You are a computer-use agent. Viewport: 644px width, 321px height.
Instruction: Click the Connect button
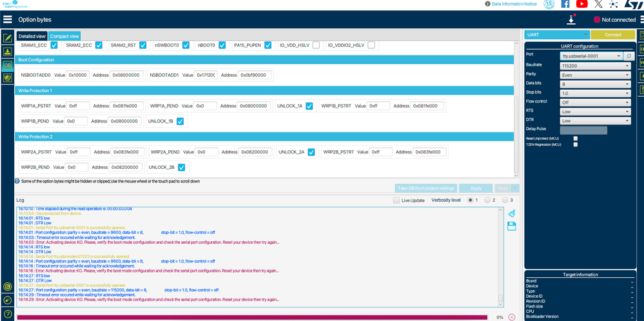pyautogui.click(x=613, y=35)
